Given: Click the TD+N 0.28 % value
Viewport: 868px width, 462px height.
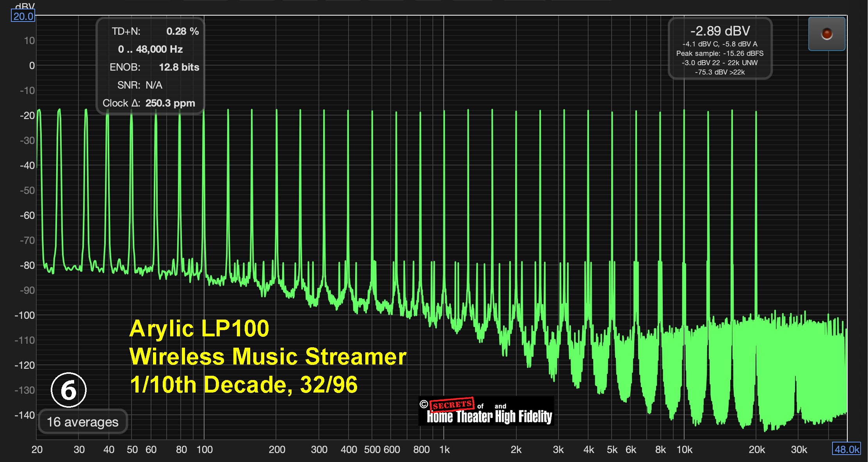Looking at the screenshot, I should pyautogui.click(x=182, y=31).
